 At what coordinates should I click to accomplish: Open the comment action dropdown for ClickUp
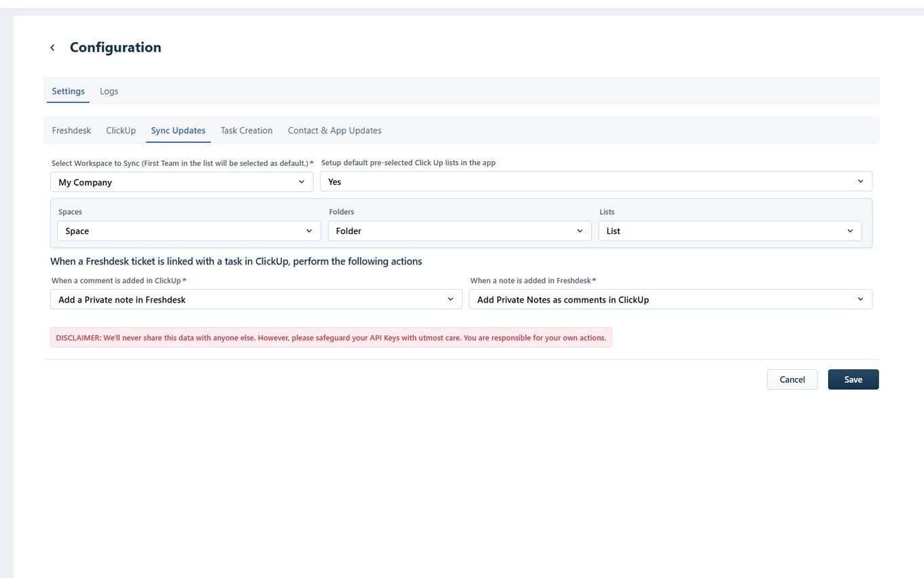pyautogui.click(x=256, y=299)
